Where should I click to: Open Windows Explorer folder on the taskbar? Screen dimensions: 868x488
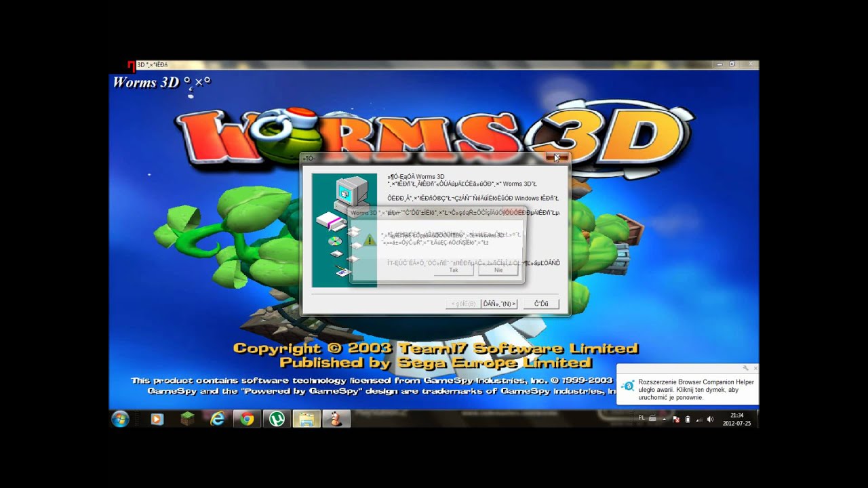(x=307, y=419)
